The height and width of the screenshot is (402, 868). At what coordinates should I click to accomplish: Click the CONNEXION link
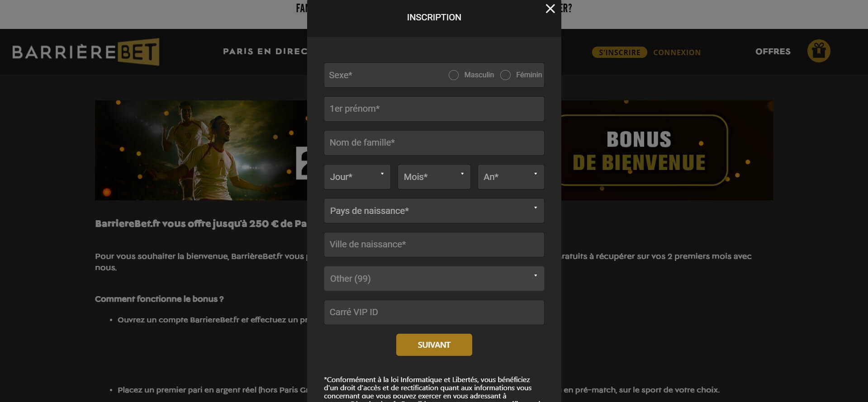pyautogui.click(x=677, y=52)
